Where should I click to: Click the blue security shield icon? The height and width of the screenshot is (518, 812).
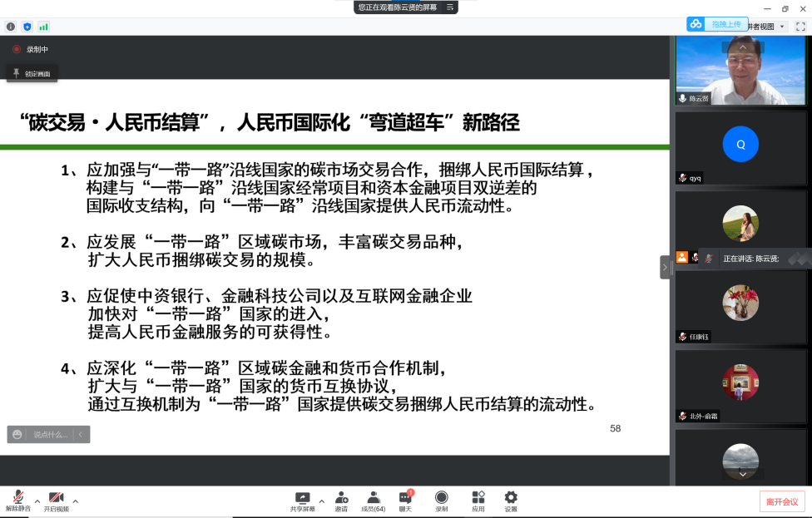click(27, 27)
